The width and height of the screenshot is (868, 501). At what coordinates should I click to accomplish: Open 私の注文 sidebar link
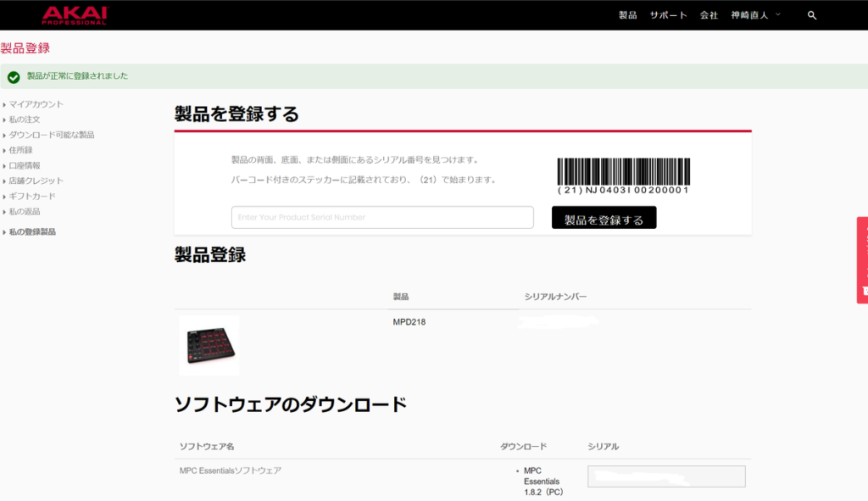click(25, 120)
